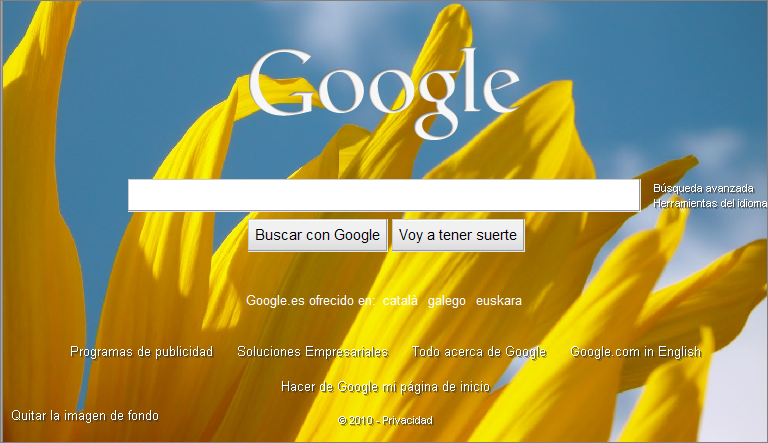Click the 'Google.es ofrecido en:' text
Screen dimensions: 768x443
tap(310, 300)
